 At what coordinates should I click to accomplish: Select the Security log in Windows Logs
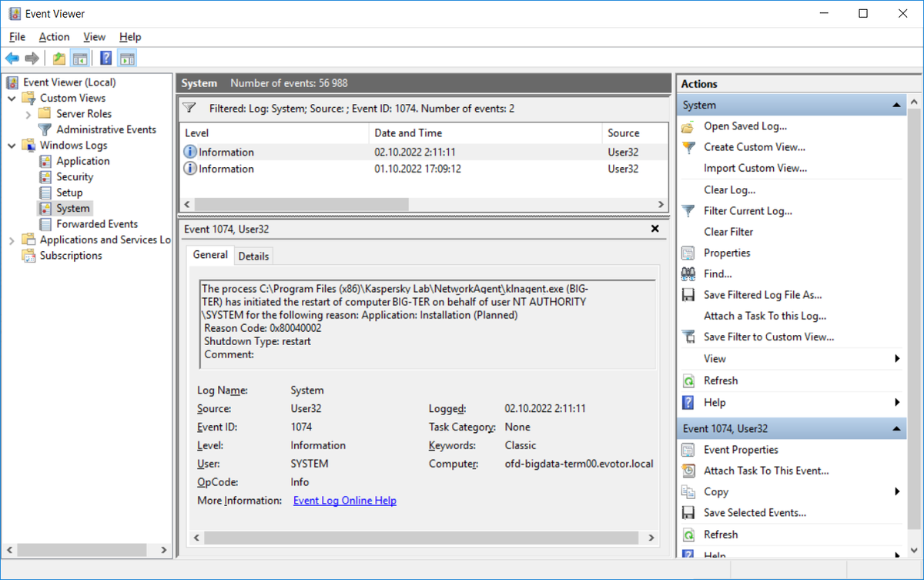73,176
